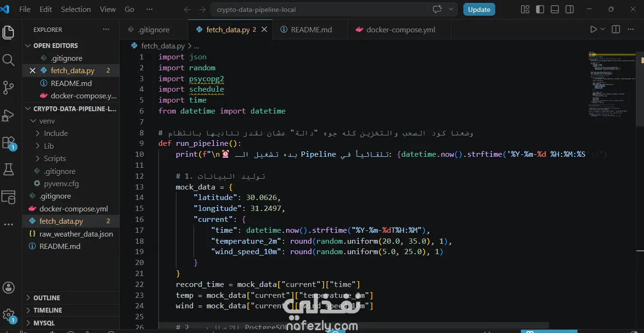Open the Explorer view in activity bar
This screenshot has width=644, height=333.
pos(9,33)
